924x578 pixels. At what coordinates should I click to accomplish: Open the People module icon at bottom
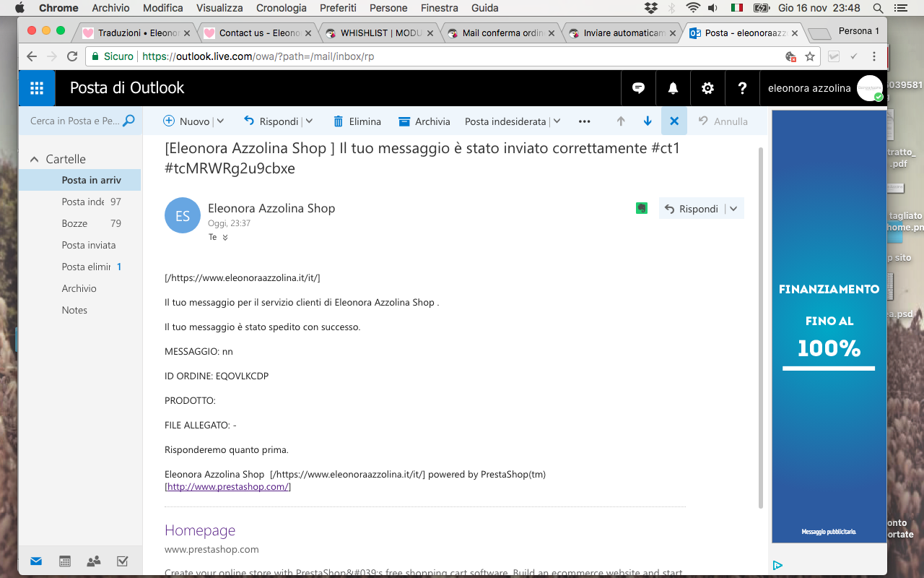[94, 561]
